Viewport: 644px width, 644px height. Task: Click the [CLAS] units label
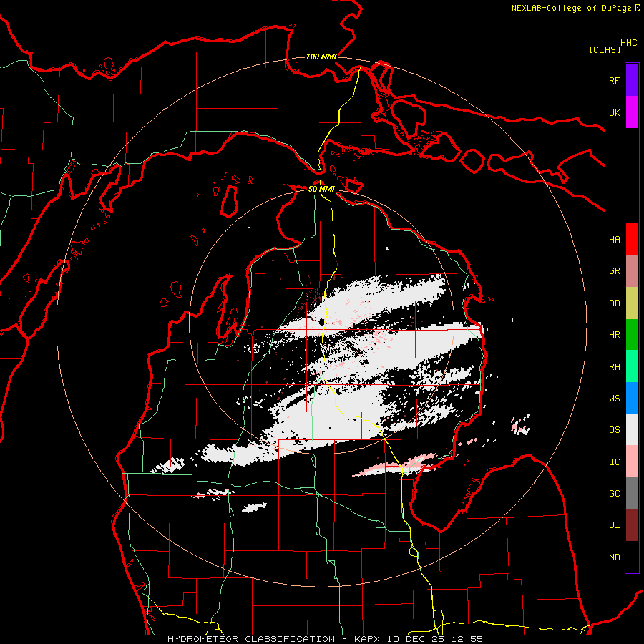point(604,49)
